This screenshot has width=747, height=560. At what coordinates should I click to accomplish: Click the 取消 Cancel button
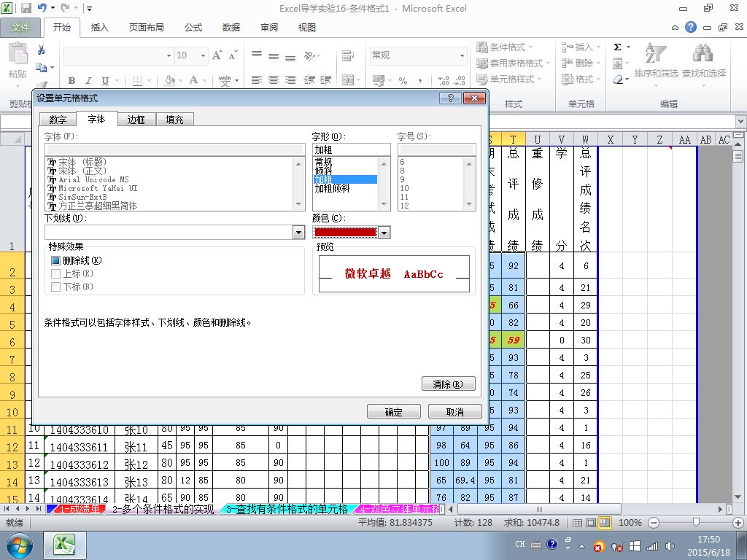click(455, 412)
